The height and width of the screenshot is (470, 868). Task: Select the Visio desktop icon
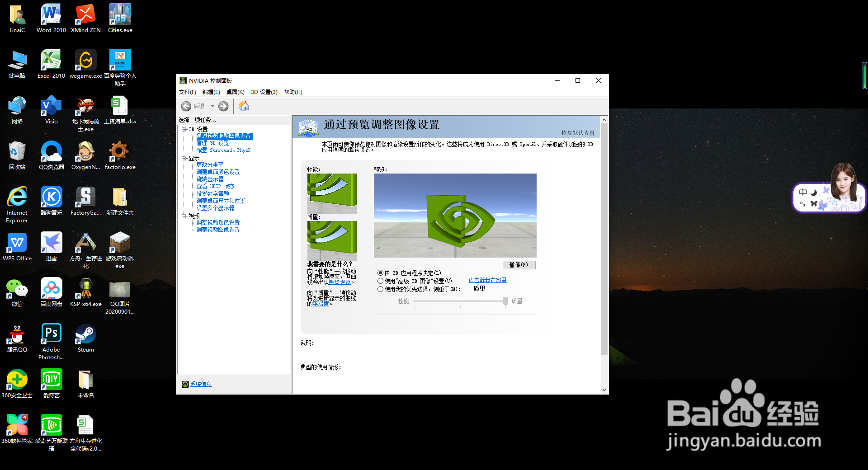51,110
